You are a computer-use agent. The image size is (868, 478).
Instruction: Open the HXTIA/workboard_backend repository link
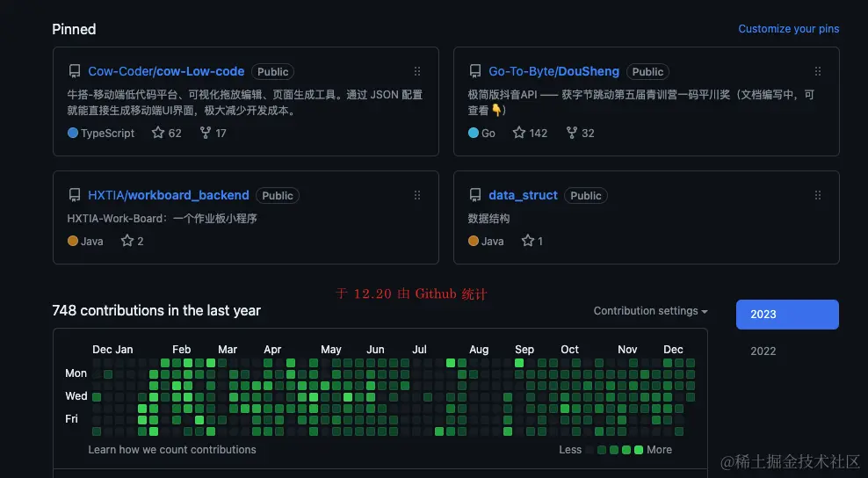tap(169, 195)
